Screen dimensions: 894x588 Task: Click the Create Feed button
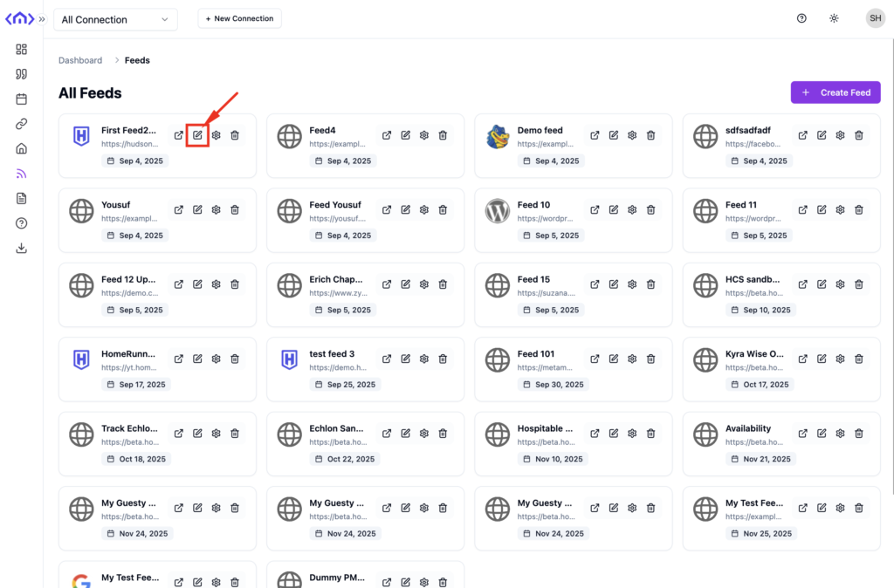point(836,92)
